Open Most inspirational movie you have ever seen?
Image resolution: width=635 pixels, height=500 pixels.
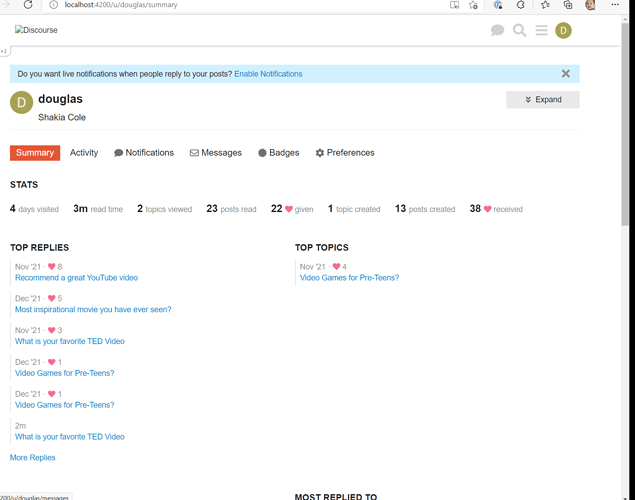93,309
